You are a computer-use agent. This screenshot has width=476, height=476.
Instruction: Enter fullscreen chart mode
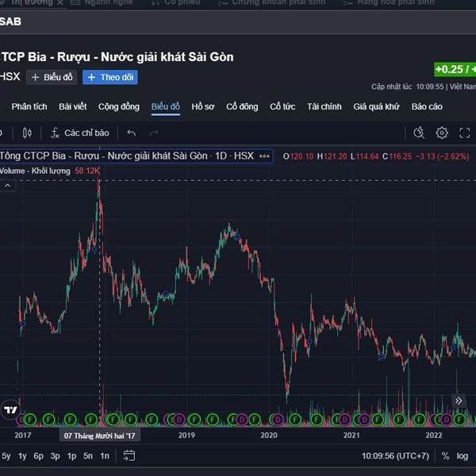(465, 133)
